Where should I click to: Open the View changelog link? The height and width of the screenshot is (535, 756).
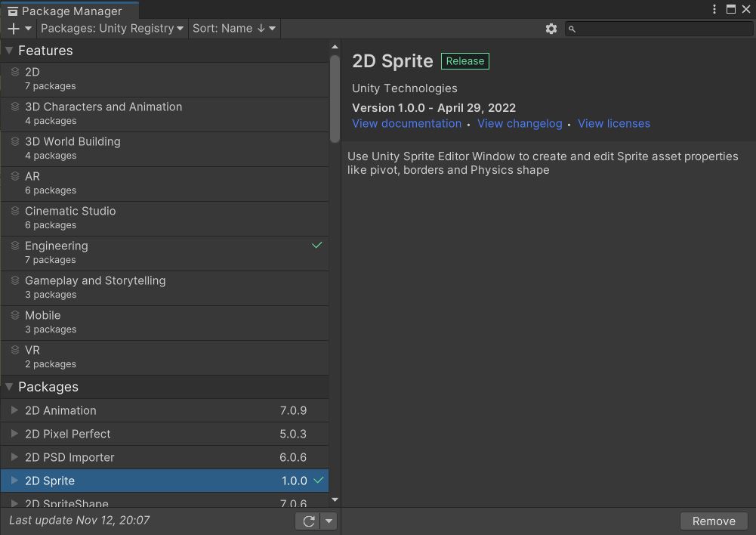tap(520, 123)
